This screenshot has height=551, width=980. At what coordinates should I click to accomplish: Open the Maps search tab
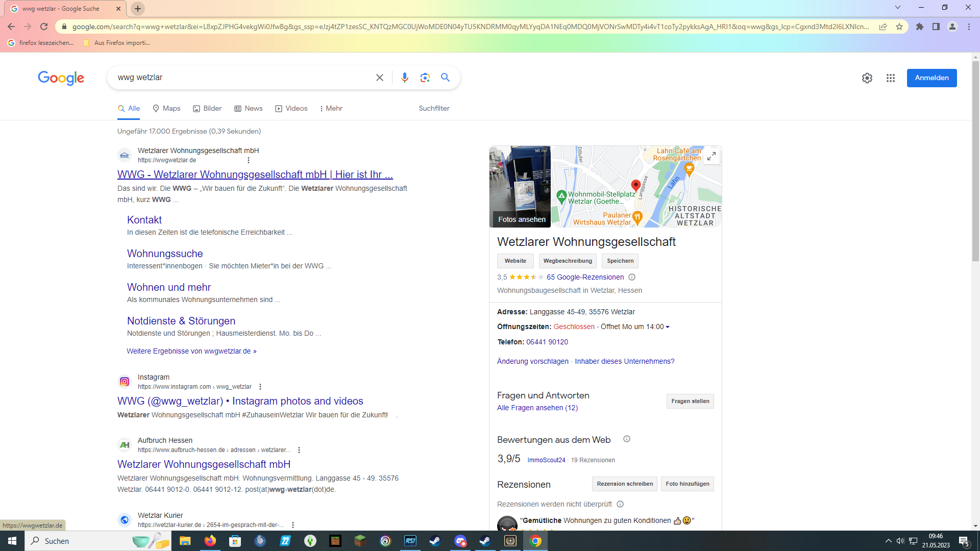click(166, 108)
